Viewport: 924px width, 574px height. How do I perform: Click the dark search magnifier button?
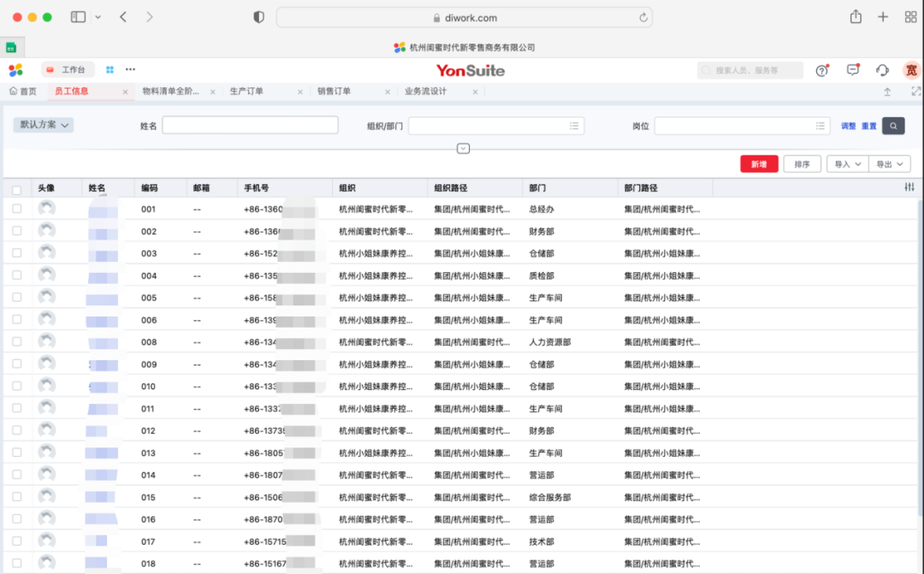coord(893,126)
